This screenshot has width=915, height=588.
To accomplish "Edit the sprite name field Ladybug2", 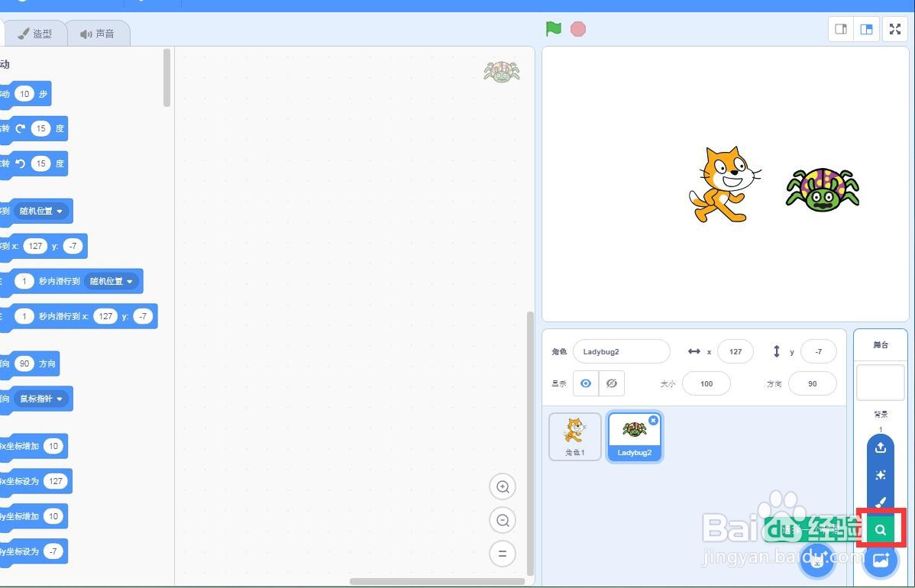I will coord(622,352).
